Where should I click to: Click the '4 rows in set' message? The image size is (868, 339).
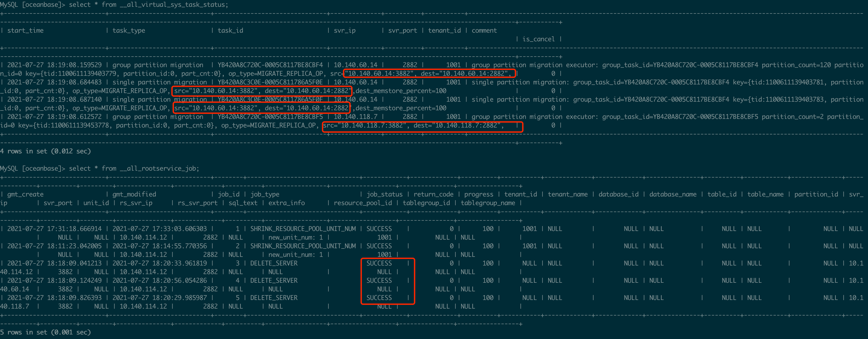[x=46, y=151]
